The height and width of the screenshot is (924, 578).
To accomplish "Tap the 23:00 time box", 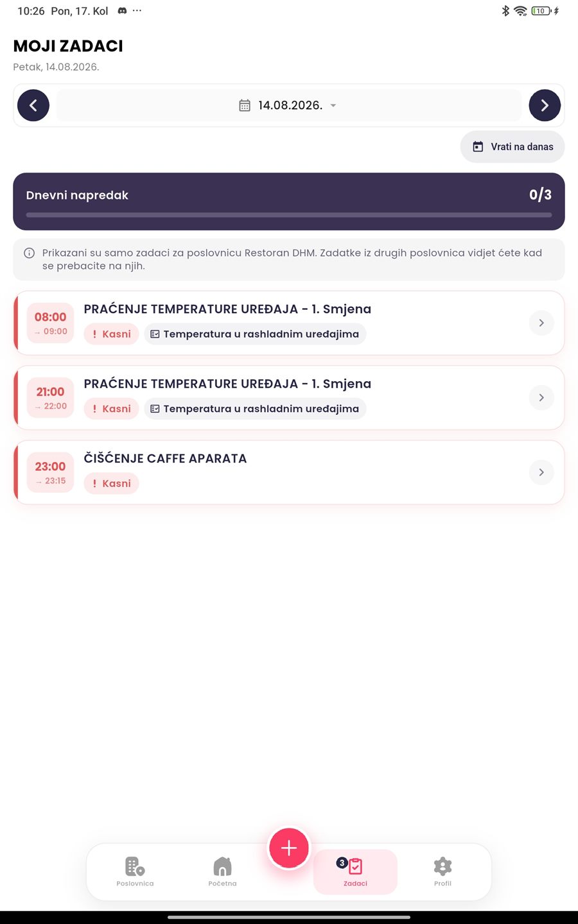I will click(x=50, y=472).
